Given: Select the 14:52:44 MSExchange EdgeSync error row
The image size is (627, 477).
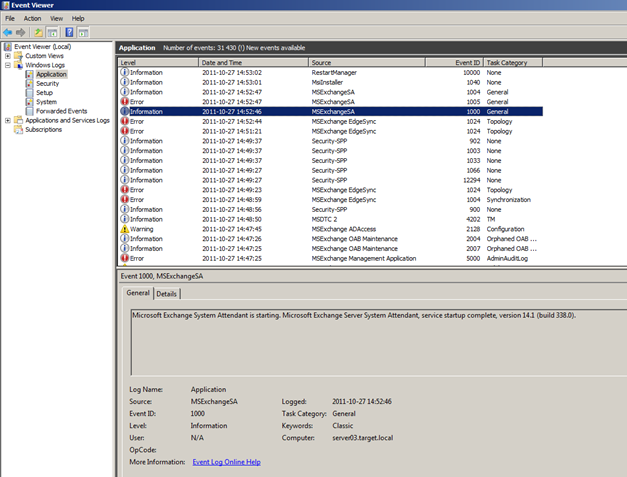Looking at the screenshot, I should [331, 121].
